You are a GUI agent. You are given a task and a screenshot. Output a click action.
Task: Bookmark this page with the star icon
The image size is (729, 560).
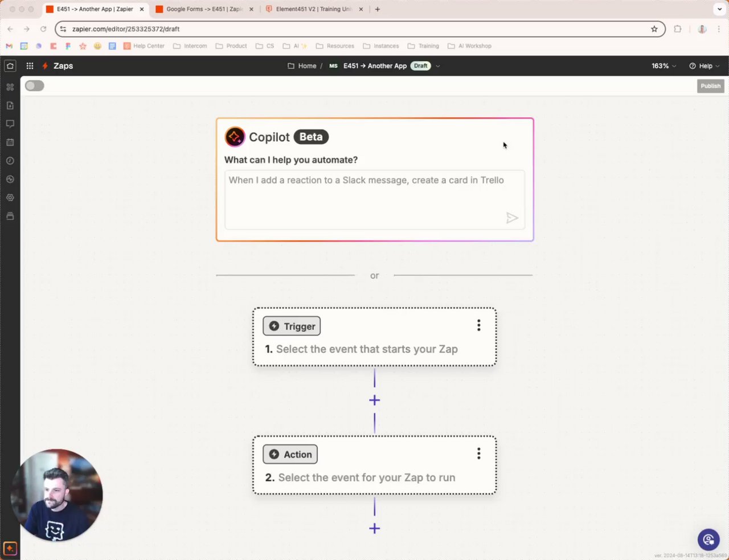pyautogui.click(x=654, y=29)
